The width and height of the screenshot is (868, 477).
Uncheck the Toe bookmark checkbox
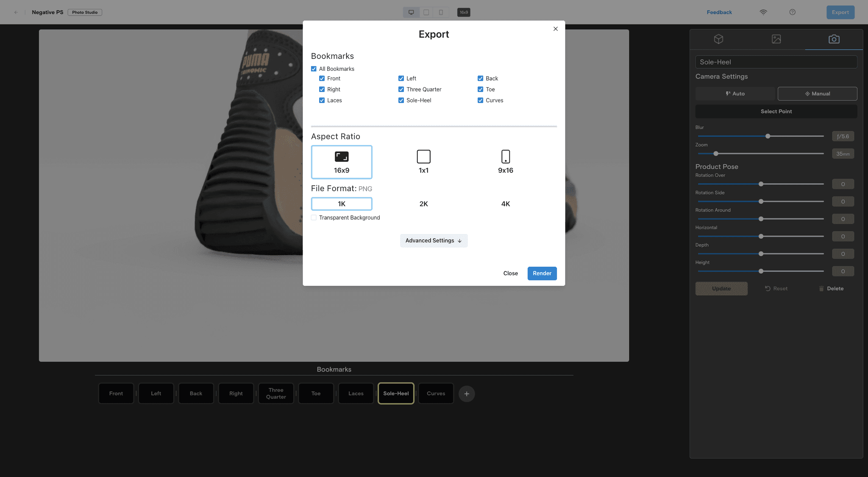480,89
